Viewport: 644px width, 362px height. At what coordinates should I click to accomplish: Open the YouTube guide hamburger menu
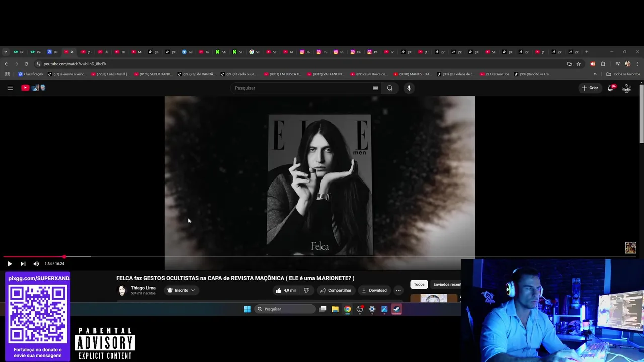click(10, 88)
